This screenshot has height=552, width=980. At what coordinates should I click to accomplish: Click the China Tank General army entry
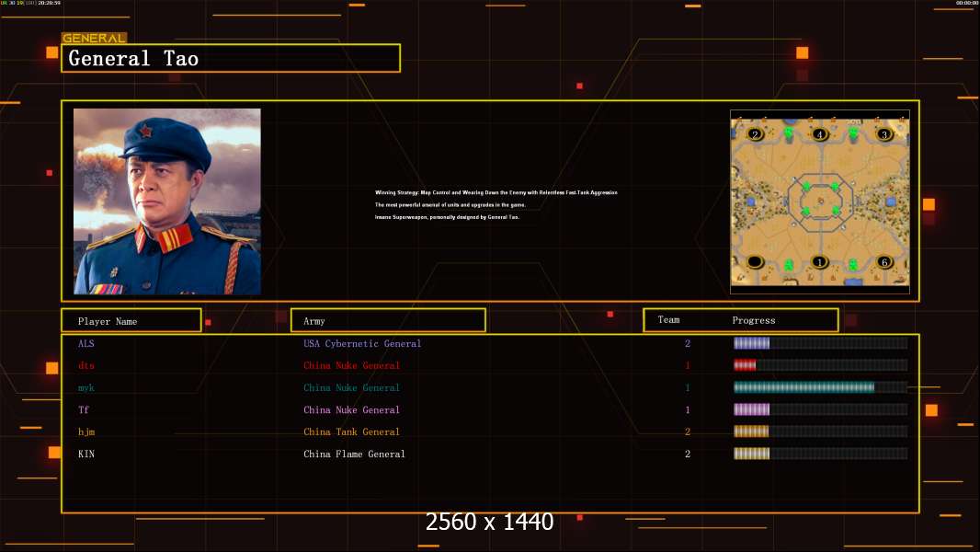pos(351,432)
